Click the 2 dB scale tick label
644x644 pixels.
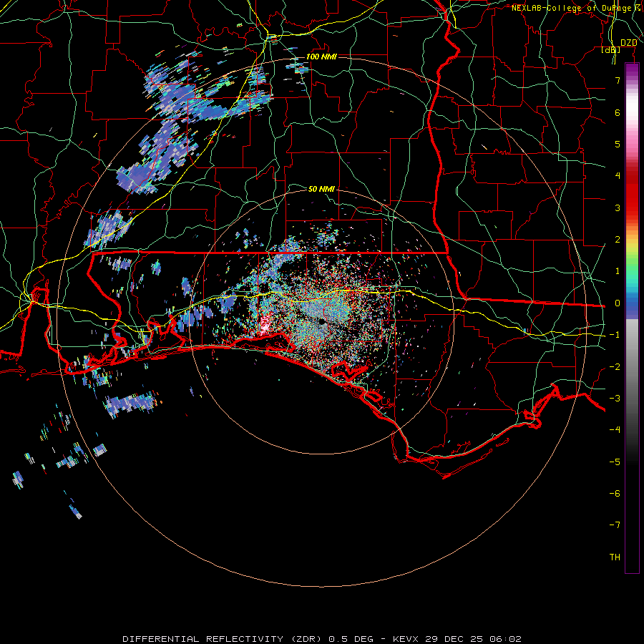[x=618, y=240]
